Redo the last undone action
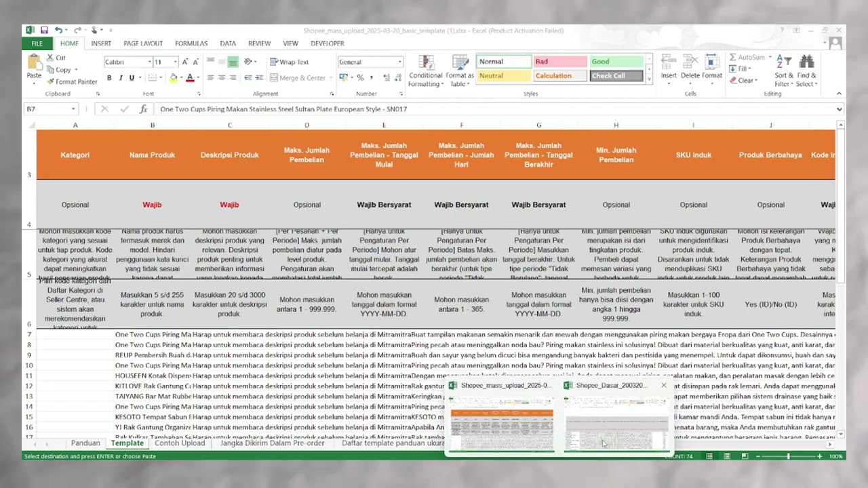 (77, 30)
